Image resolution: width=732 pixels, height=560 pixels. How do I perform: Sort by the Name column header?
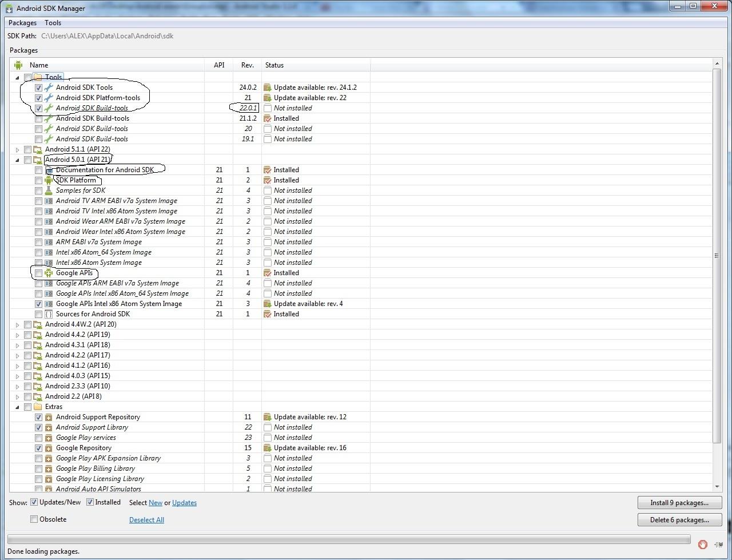(107, 65)
